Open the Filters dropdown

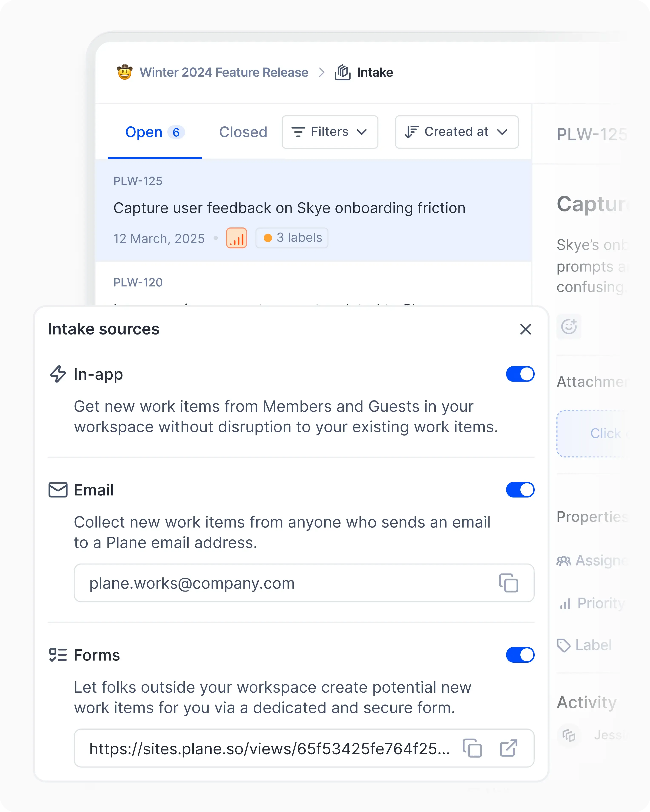coord(330,132)
